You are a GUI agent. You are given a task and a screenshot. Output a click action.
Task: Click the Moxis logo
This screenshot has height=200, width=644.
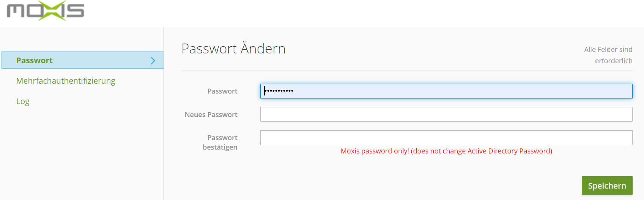point(46,11)
